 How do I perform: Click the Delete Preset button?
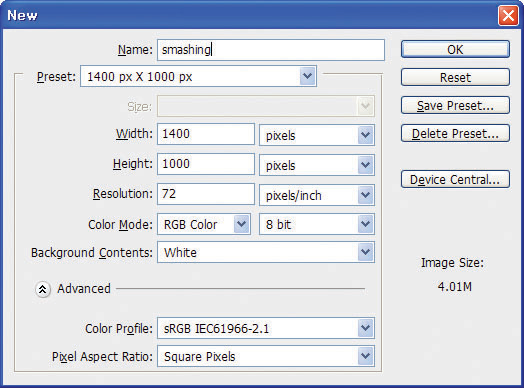(x=455, y=133)
